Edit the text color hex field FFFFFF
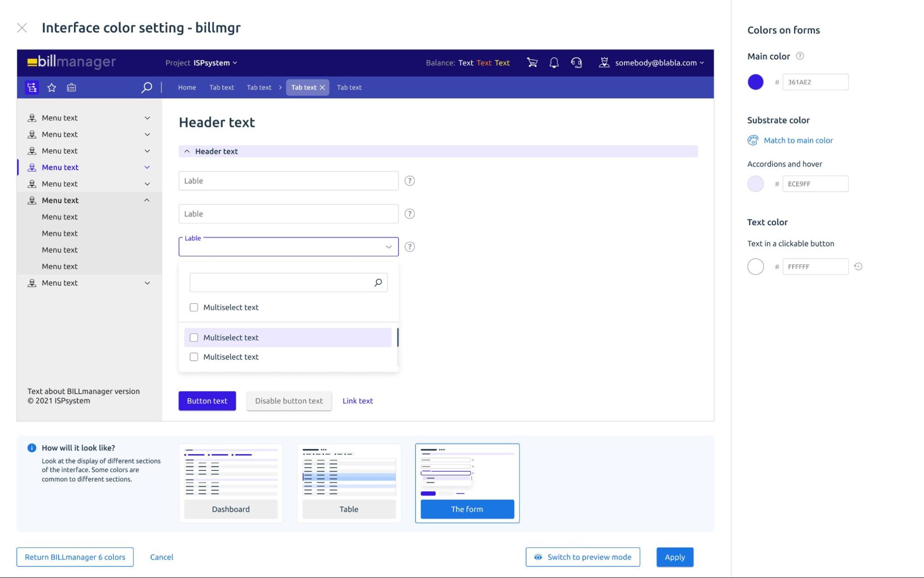This screenshot has height=578, width=924. 815,266
